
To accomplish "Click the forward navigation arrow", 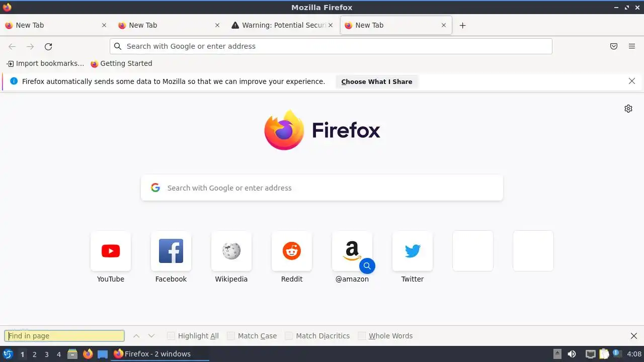I will coord(30,46).
